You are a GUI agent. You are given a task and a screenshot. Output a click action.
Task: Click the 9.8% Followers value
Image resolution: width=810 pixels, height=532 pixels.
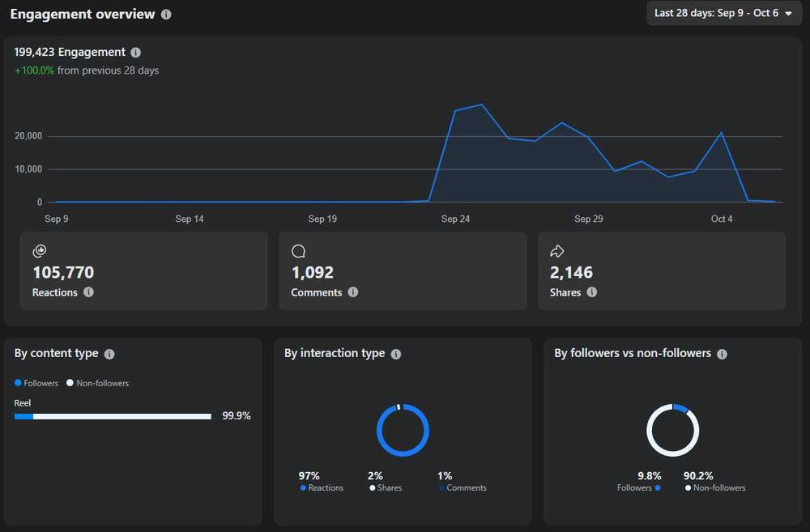(650, 475)
